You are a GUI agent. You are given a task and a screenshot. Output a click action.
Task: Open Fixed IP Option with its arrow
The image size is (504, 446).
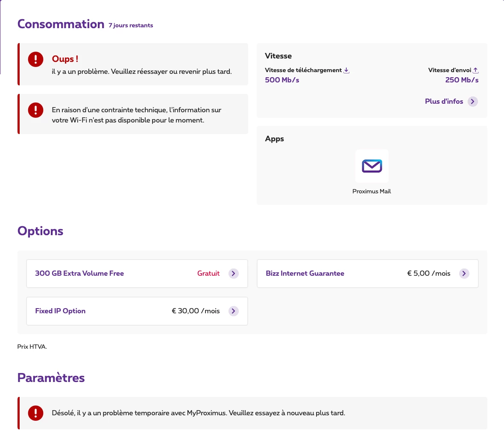click(x=233, y=311)
